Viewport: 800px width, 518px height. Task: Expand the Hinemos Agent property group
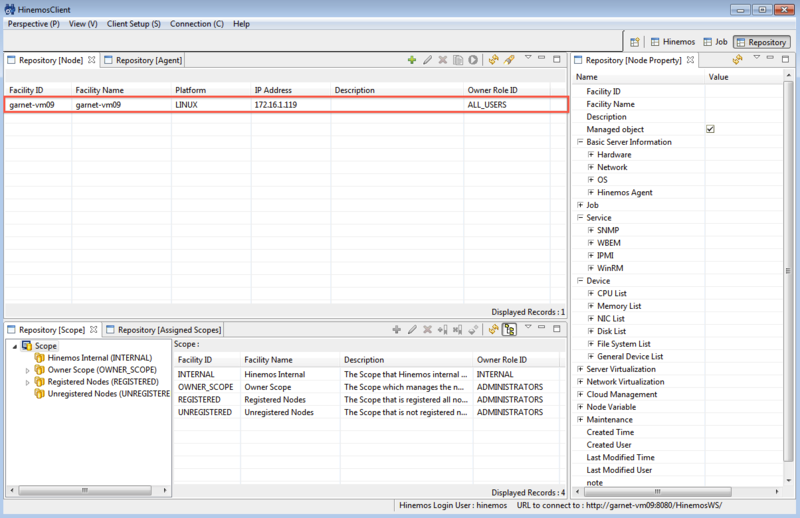[591, 192]
